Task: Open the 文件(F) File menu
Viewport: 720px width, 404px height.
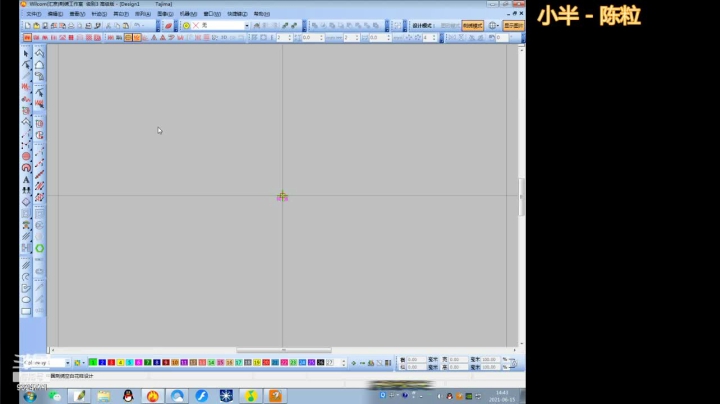Action: [34, 14]
